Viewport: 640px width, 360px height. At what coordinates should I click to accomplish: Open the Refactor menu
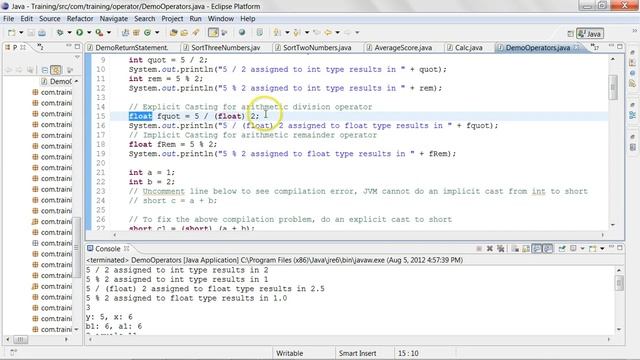pos(80,19)
